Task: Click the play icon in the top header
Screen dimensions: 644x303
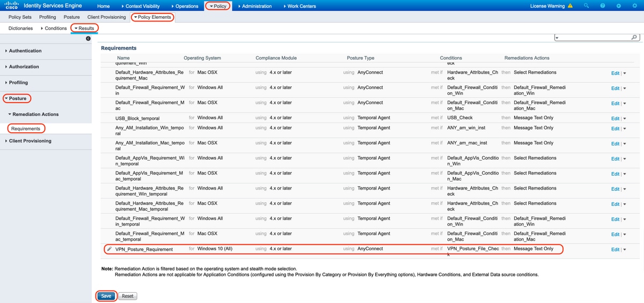Action: 619,6
